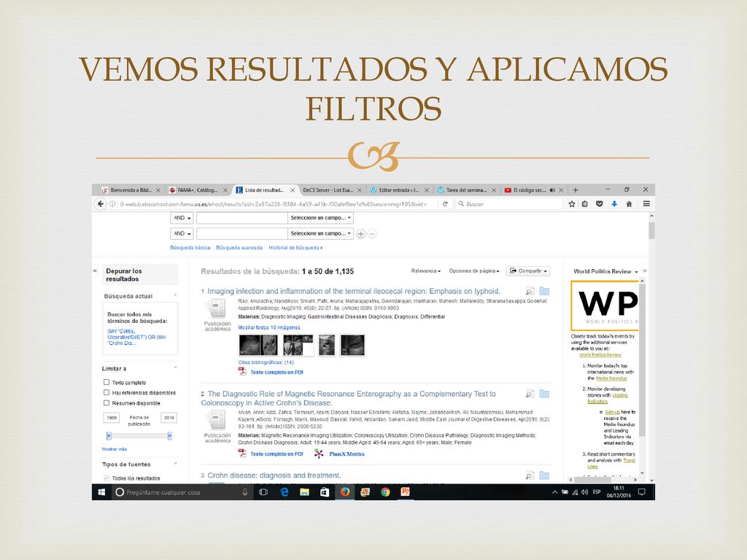747x560 pixels.
Task: Open Opciones de página dropdown
Action: pos(474,271)
